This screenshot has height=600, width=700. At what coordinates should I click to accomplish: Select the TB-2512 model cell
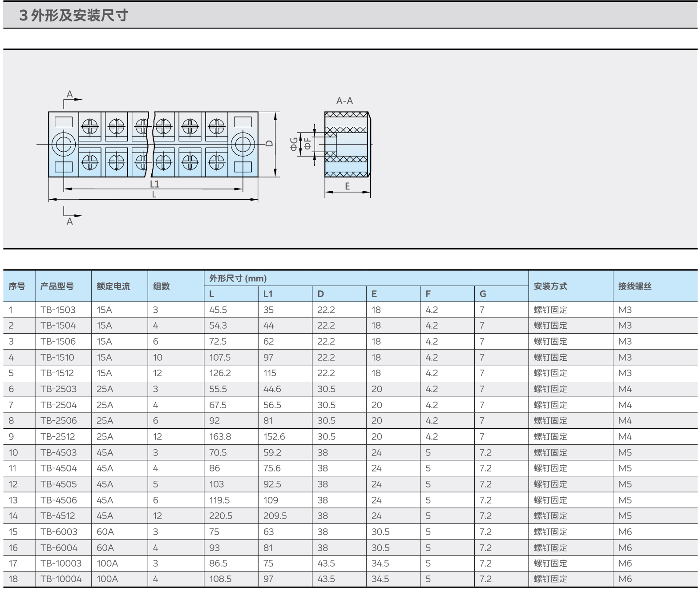[x=58, y=437]
